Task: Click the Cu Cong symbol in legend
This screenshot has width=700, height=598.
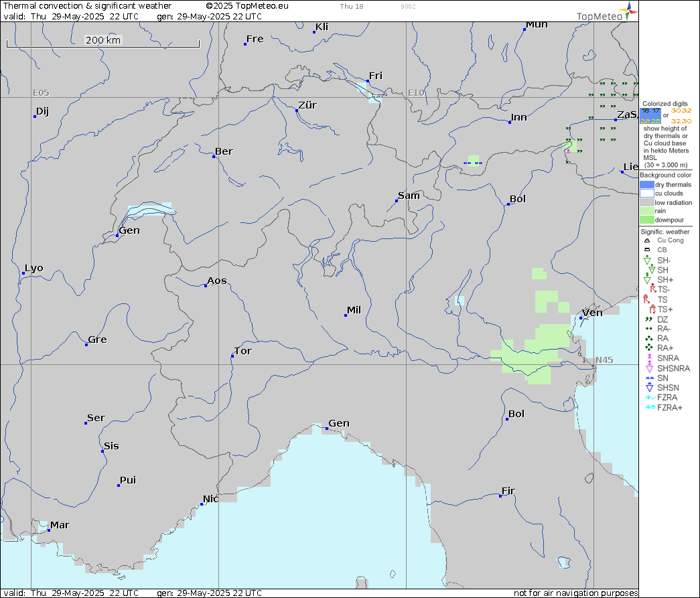Action: click(x=647, y=240)
